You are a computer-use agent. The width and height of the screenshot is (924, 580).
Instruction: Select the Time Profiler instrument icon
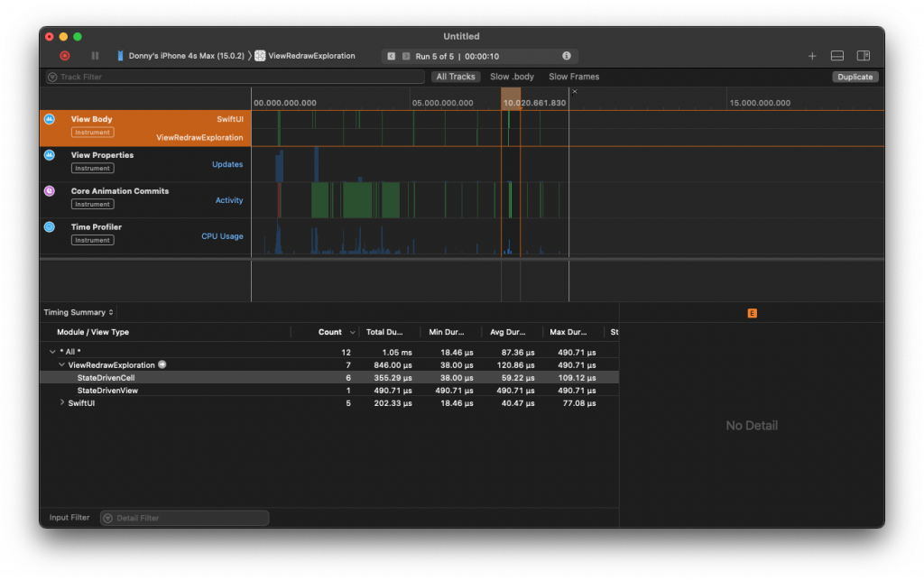[x=50, y=226]
